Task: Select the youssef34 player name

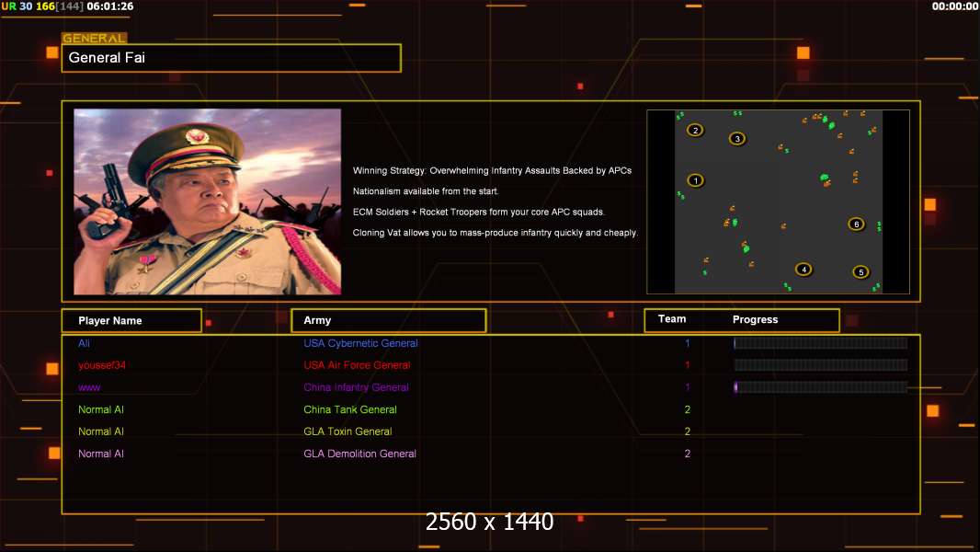Action: (102, 365)
